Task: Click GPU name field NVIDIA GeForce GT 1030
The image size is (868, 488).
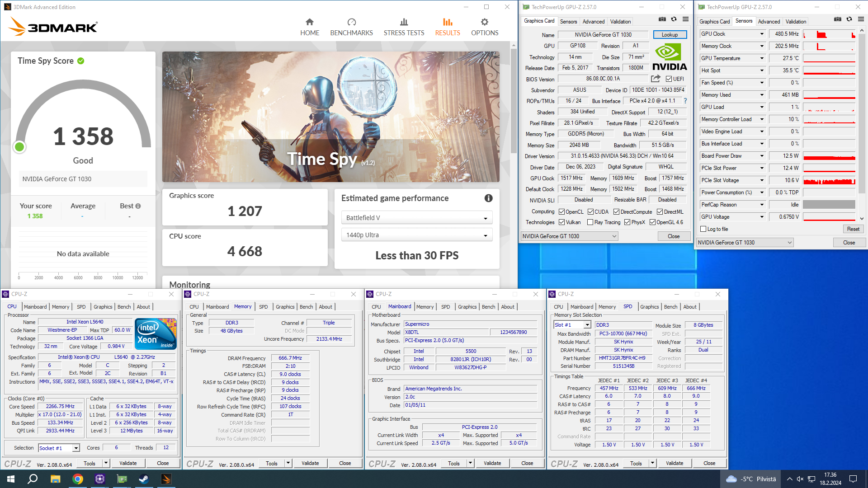Action: point(603,35)
